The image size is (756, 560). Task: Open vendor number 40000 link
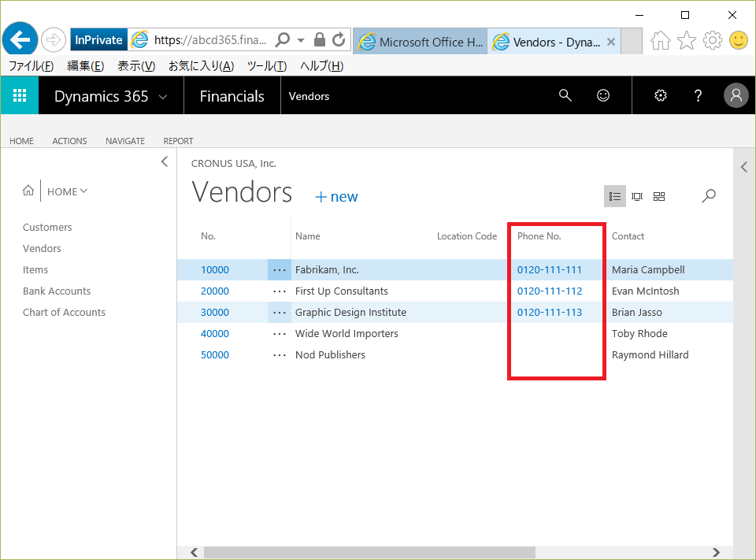[x=214, y=334]
